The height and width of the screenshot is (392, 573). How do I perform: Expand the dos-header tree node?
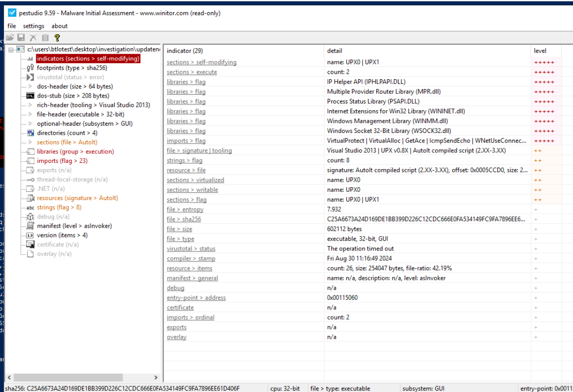point(29,87)
